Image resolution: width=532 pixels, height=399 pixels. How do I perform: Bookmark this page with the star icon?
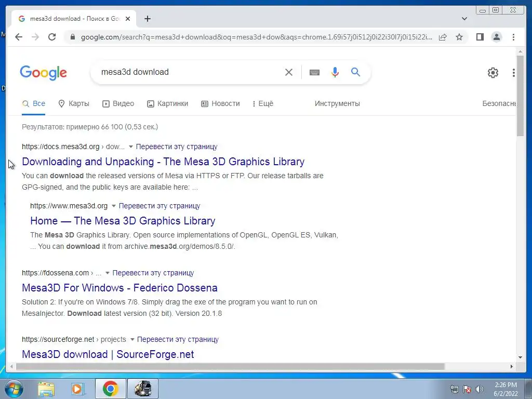pyautogui.click(x=459, y=37)
